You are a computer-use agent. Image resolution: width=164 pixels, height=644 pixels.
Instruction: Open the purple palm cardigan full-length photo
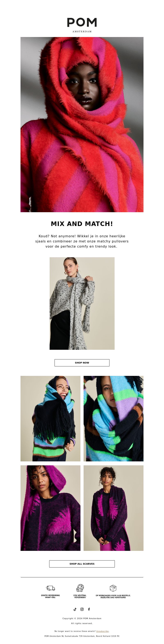[113, 508]
